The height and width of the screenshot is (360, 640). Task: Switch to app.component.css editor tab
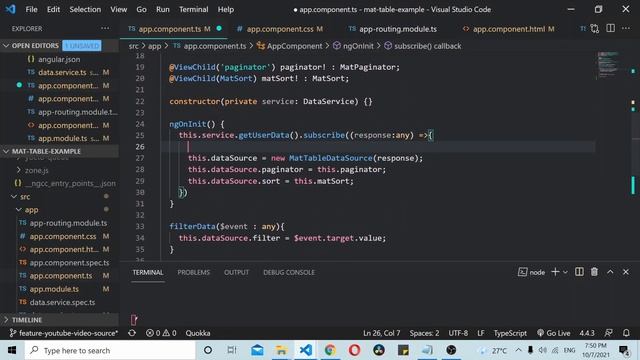pos(280,29)
